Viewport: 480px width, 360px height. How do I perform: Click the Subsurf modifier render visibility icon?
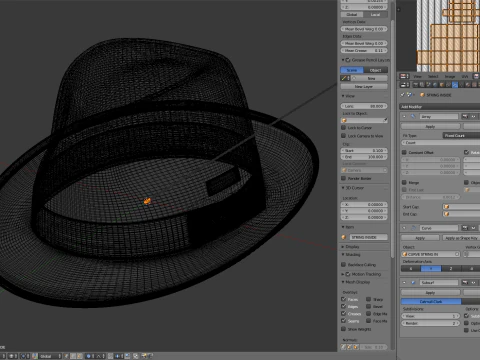465,282
